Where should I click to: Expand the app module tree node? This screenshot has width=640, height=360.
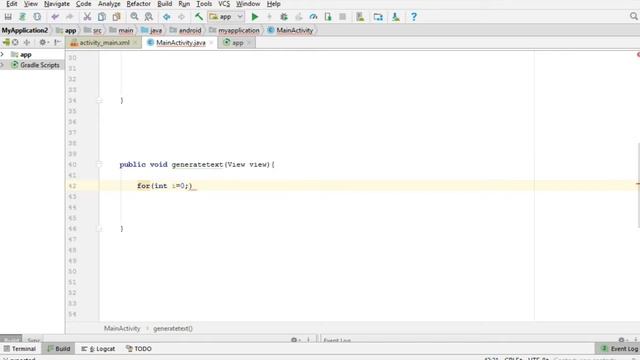coord(2,54)
